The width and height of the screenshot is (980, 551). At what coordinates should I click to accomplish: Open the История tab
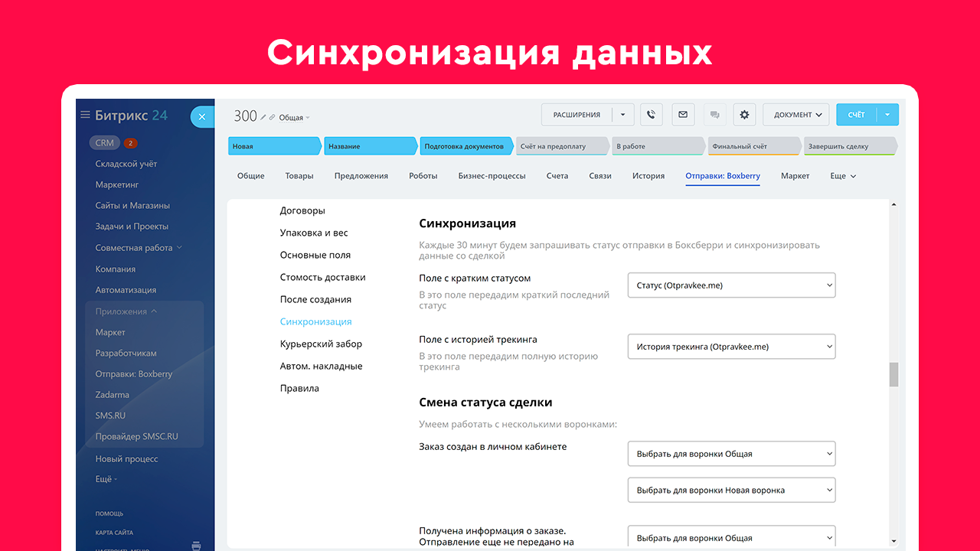[648, 176]
